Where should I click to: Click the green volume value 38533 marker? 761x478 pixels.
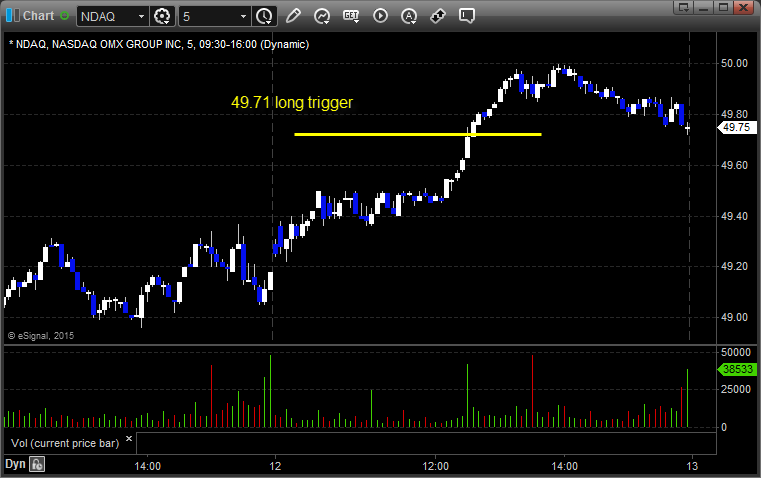pyautogui.click(x=737, y=369)
